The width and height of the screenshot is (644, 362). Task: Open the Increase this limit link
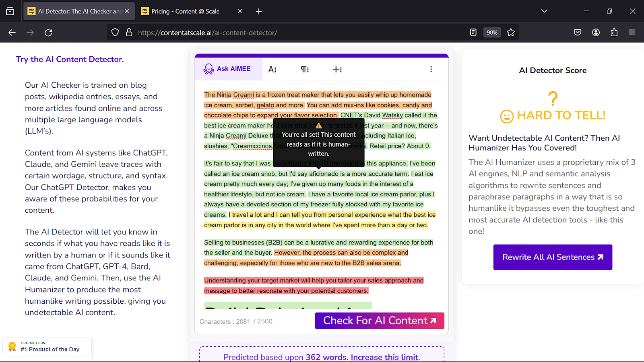coord(384,357)
